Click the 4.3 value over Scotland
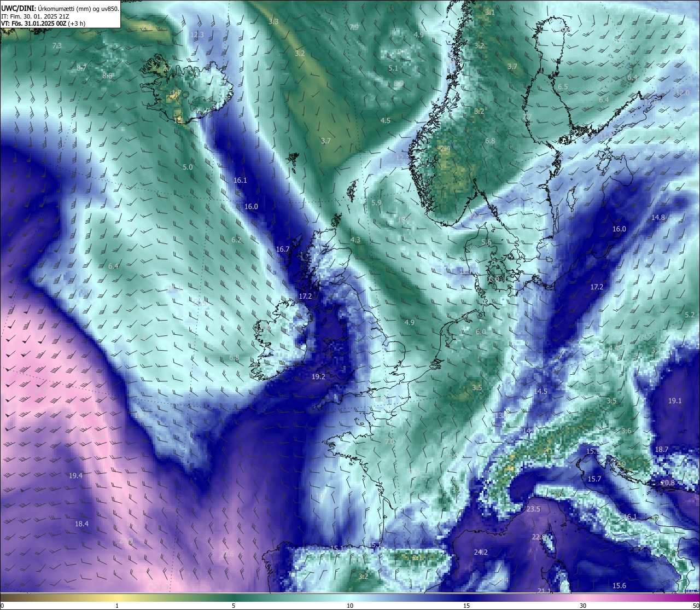The width and height of the screenshot is (700, 610). [355, 240]
